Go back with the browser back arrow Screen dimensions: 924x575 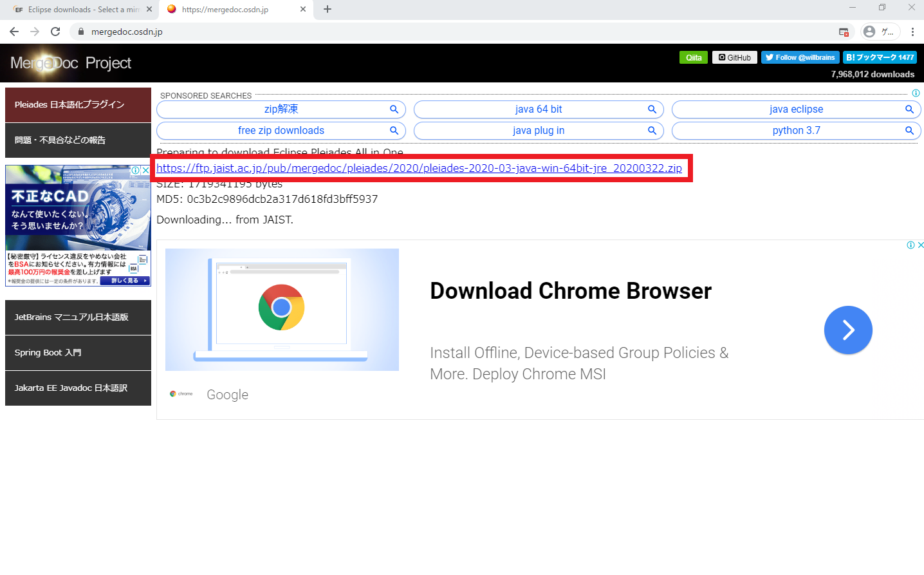coord(14,32)
